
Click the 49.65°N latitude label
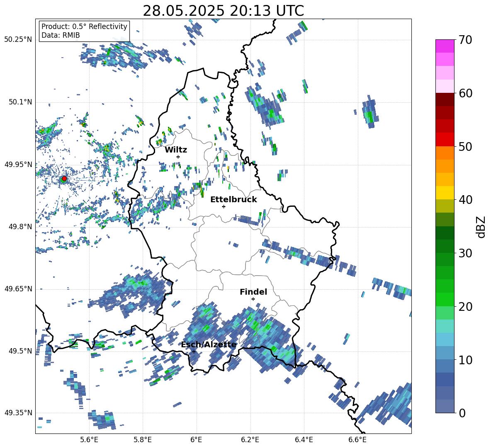tap(18, 289)
